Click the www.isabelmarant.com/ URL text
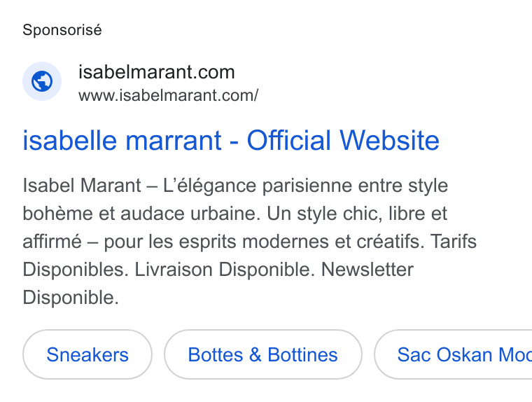The image size is (532, 402). tap(168, 95)
